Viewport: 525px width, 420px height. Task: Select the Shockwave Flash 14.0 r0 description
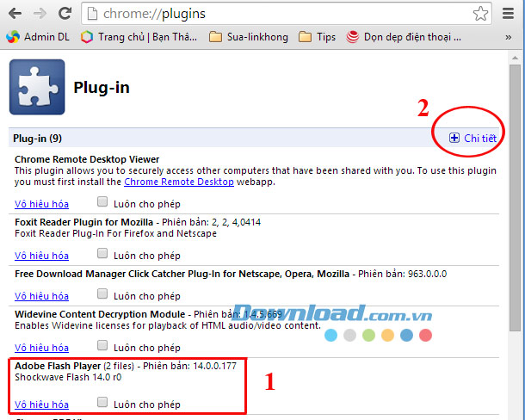tap(68, 377)
